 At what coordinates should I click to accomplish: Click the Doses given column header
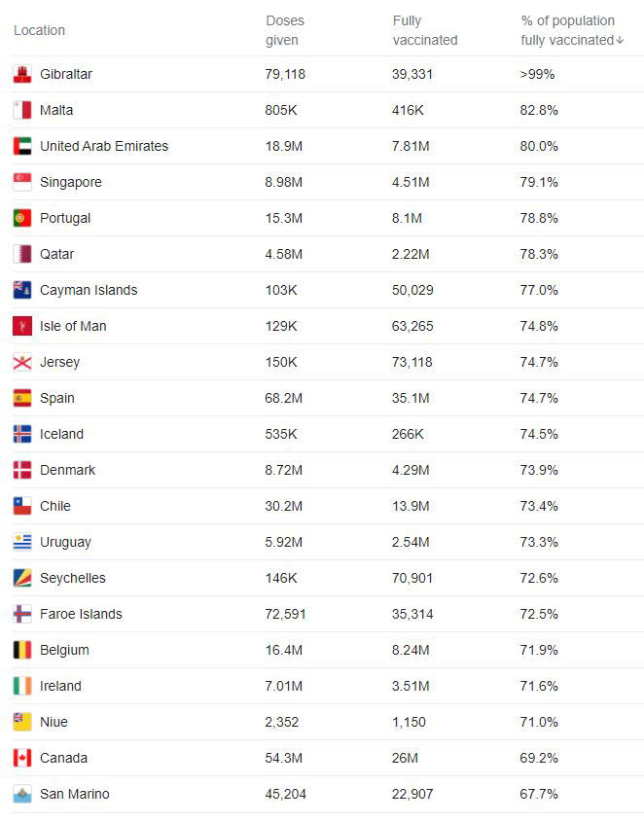283,30
